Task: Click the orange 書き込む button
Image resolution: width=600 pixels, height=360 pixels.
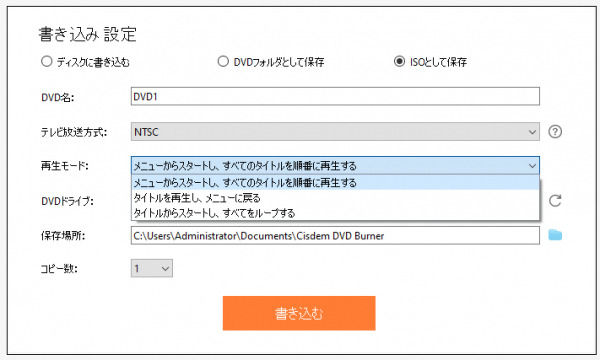Action: pyautogui.click(x=299, y=313)
